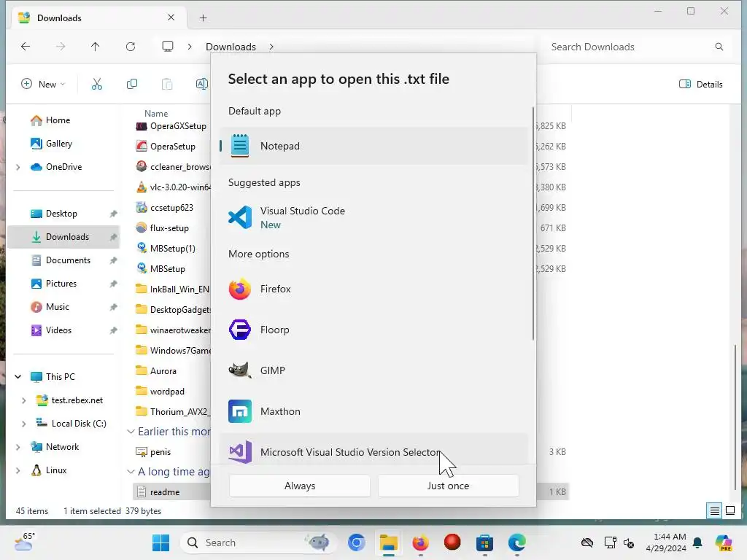Image resolution: width=747 pixels, height=560 pixels.
Task: Open Pictures in the sidebar
Action: point(61,284)
